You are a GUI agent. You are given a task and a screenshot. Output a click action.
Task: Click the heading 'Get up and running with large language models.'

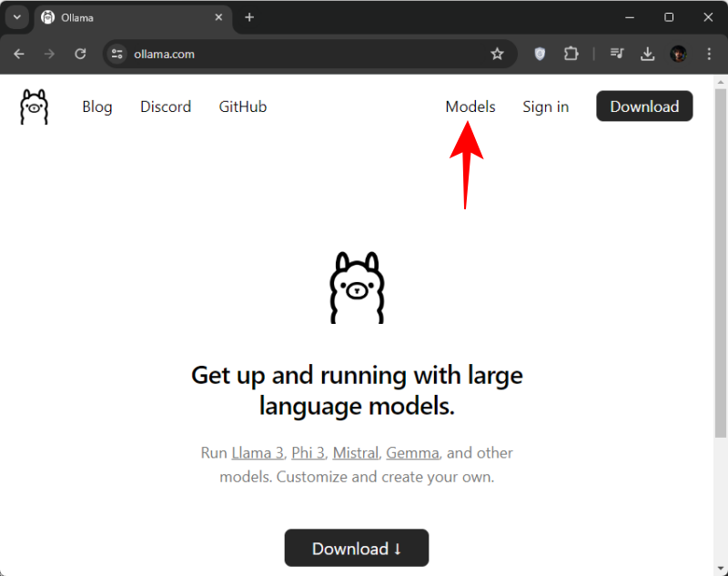(x=357, y=390)
